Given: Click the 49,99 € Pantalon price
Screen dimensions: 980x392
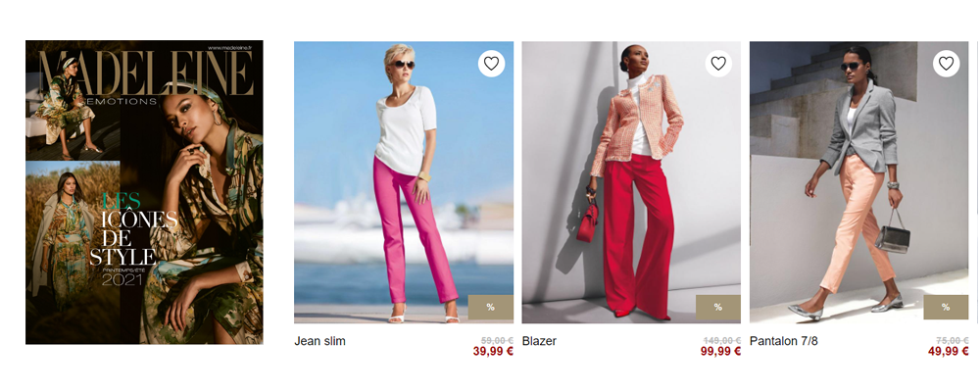Looking at the screenshot, I should pos(948,352).
